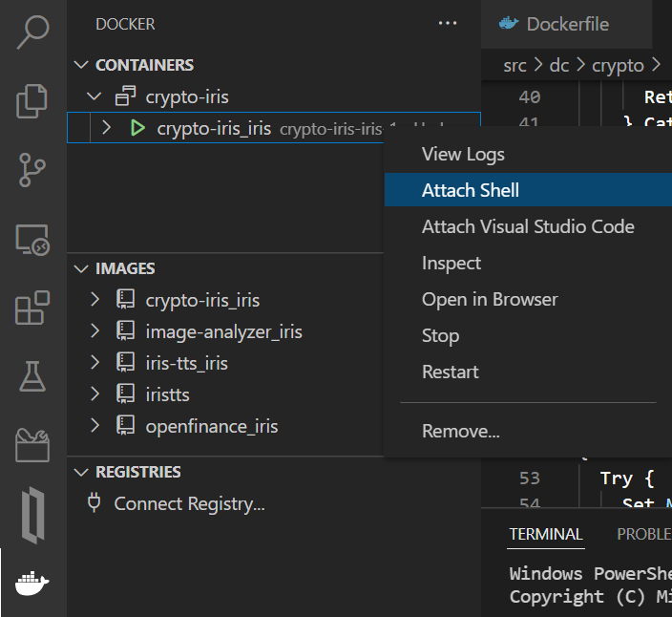Click the image icon next to crypto-iris_iris image
This screenshot has height=617, width=672.
click(126, 299)
